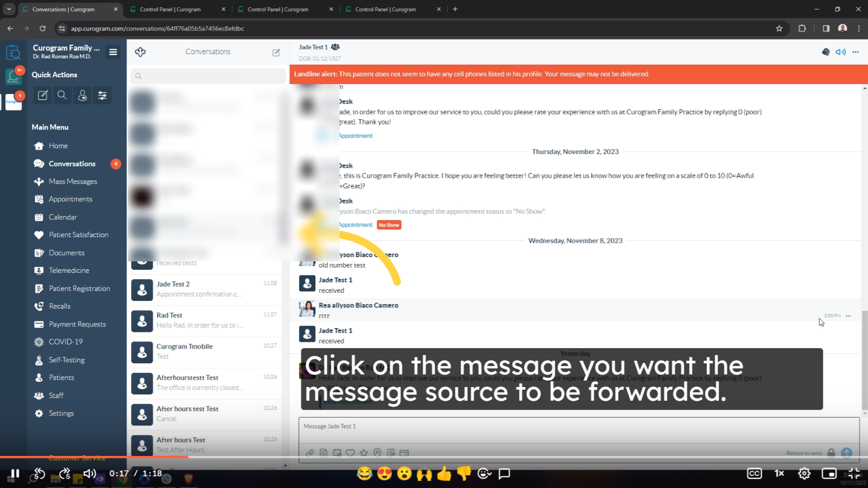Viewport: 868px width, 488px height.
Task: Insert a document with the page icon
Action: pos(323,453)
